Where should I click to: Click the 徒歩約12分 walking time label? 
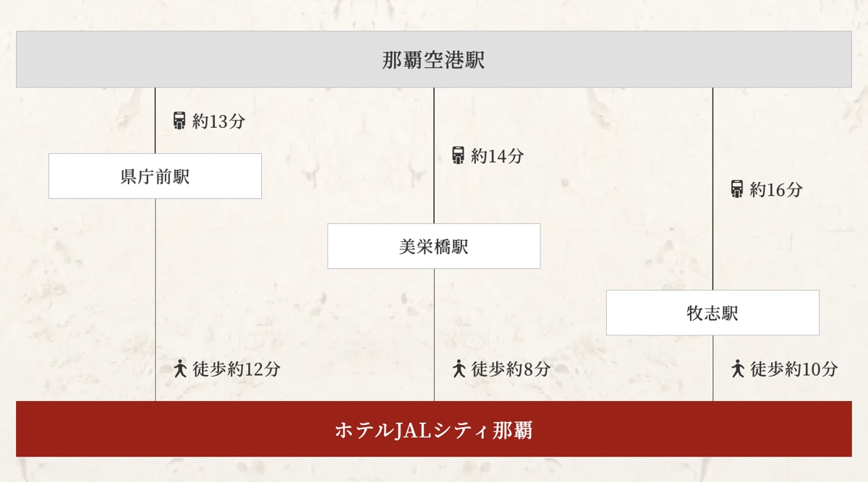pos(237,369)
